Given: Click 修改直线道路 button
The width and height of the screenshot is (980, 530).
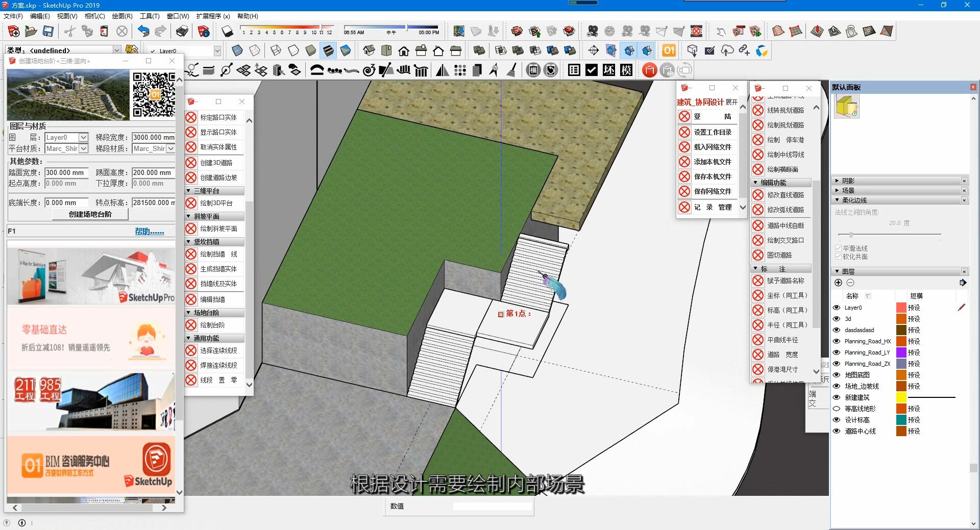Looking at the screenshot, I should 786,195.
